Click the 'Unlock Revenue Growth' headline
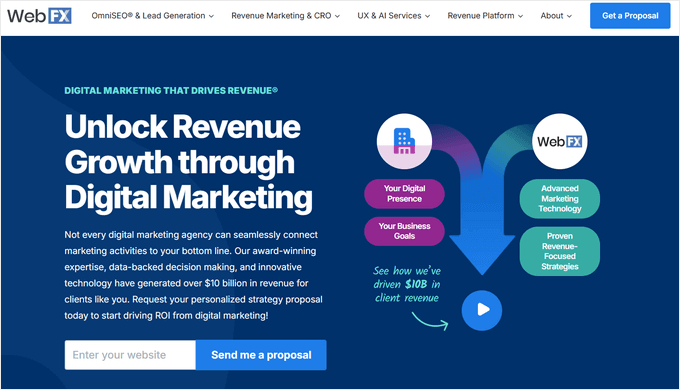Viewport: 680px width, 390px height. [188, 162]
